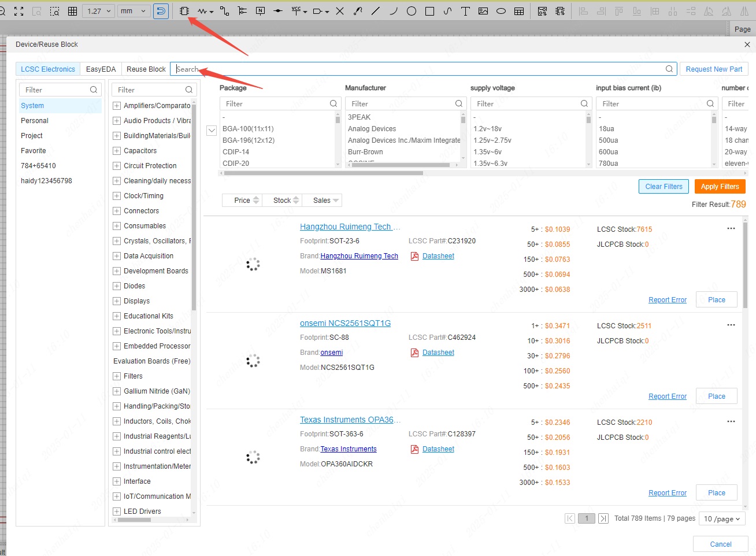Click the Package filter input field

(279, 103)
